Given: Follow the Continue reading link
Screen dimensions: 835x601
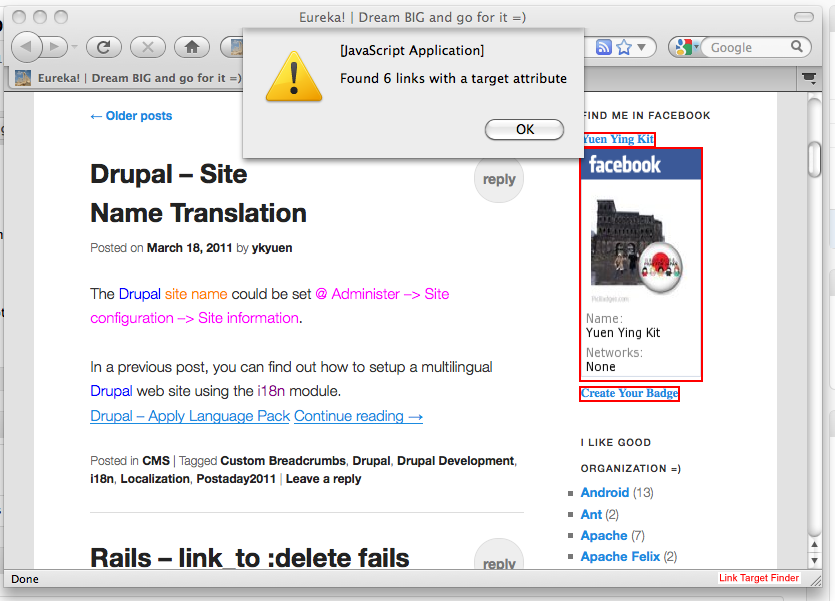Looking at the screenshot, I should point(358,416).
